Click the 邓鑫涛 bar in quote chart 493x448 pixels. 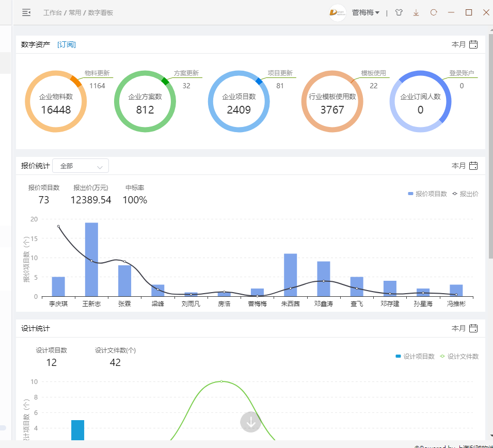(324, 279)
